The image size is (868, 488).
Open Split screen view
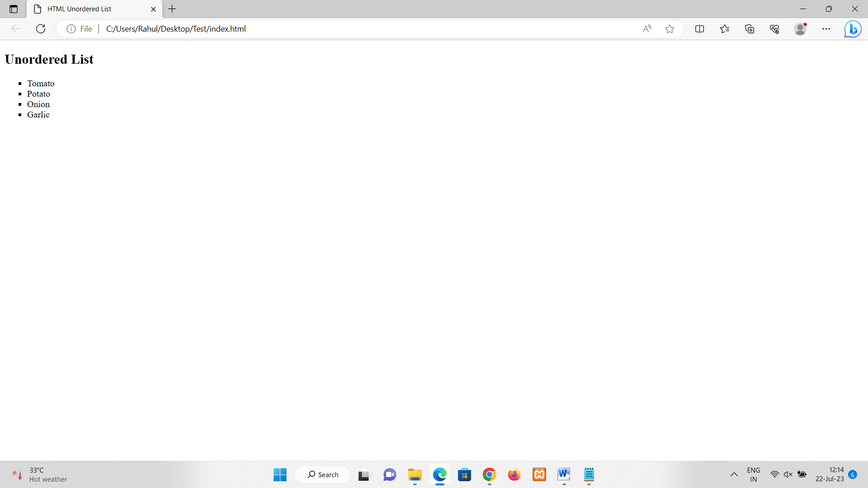[x=699, y=29]
